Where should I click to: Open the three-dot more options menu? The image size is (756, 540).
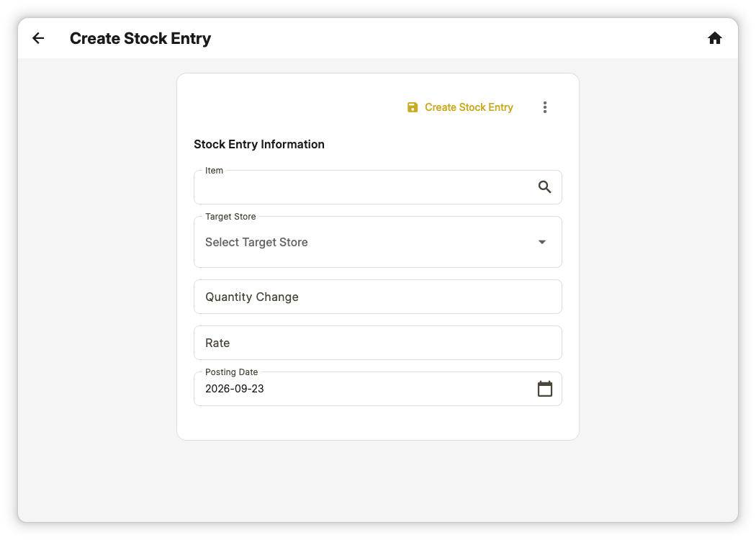[545, 107]
